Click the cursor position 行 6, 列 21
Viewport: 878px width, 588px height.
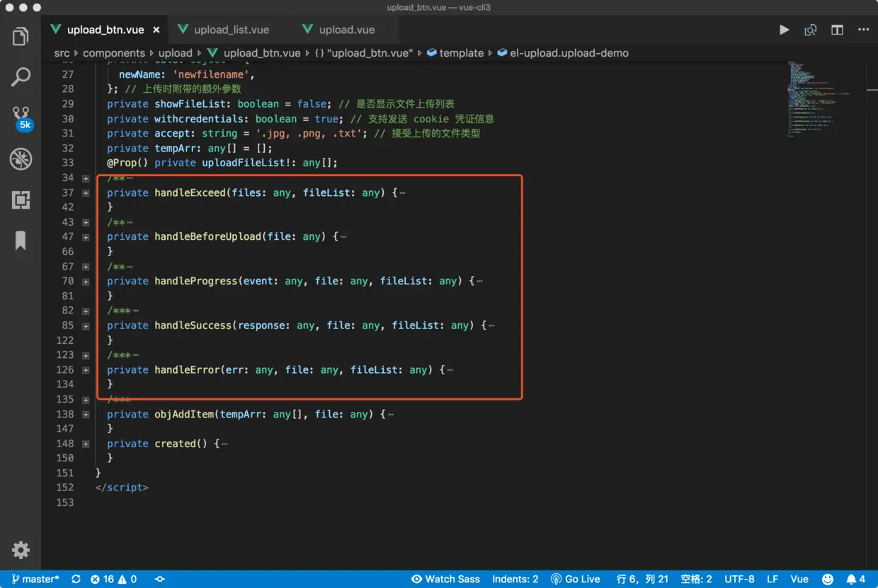point(642,579)
